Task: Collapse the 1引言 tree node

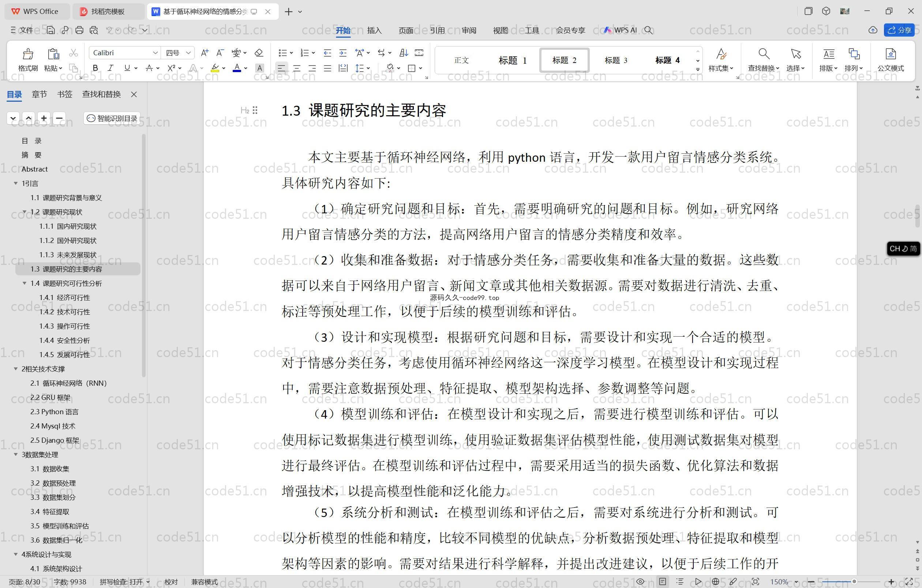Action: tap(16, 183)
